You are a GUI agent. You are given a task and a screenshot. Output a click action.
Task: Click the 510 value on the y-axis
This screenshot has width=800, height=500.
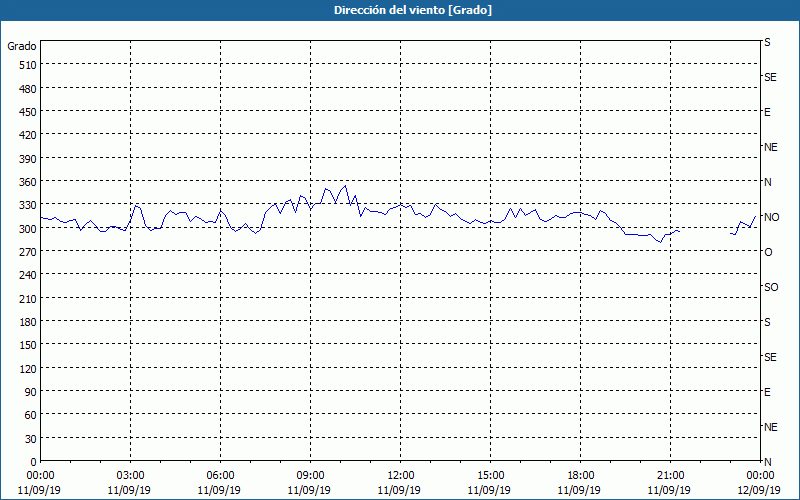click(x=28, y=65)
